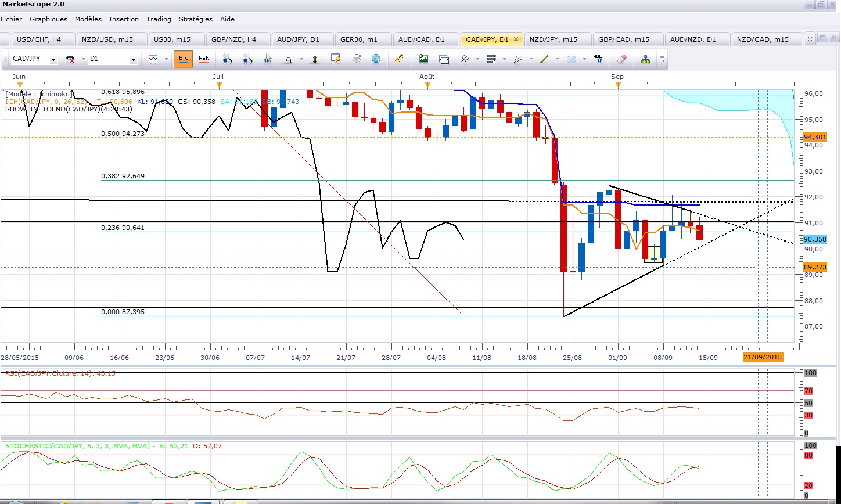Viewport: 841px width, 504px height.
Task: Click the chart type icon
Action: pyautogui.click(x=153, y=59)
